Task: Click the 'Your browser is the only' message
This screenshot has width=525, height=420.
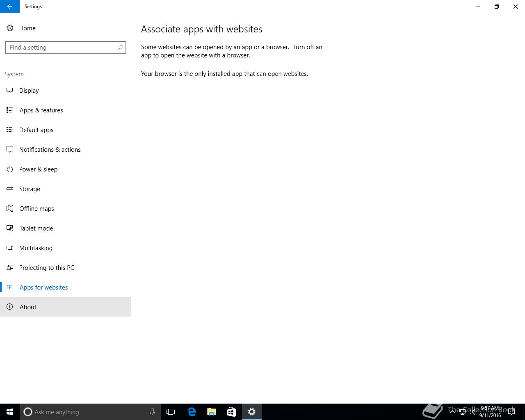Action: (x=224, y=74)
